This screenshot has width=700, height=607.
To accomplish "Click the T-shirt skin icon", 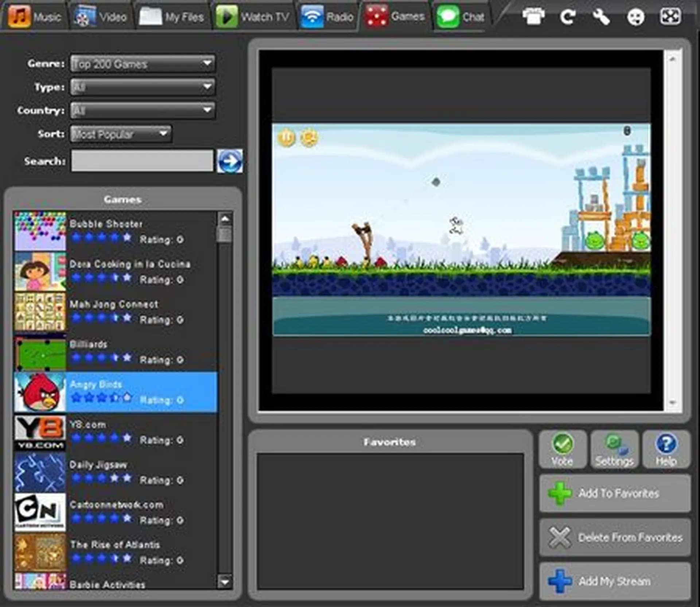I will 533,16.
